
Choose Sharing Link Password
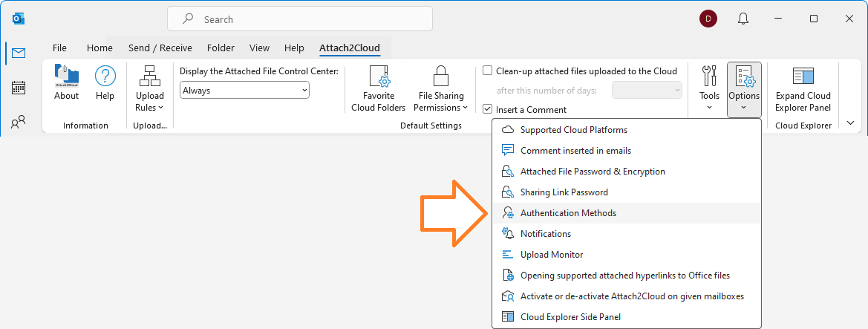click(627, 192)
